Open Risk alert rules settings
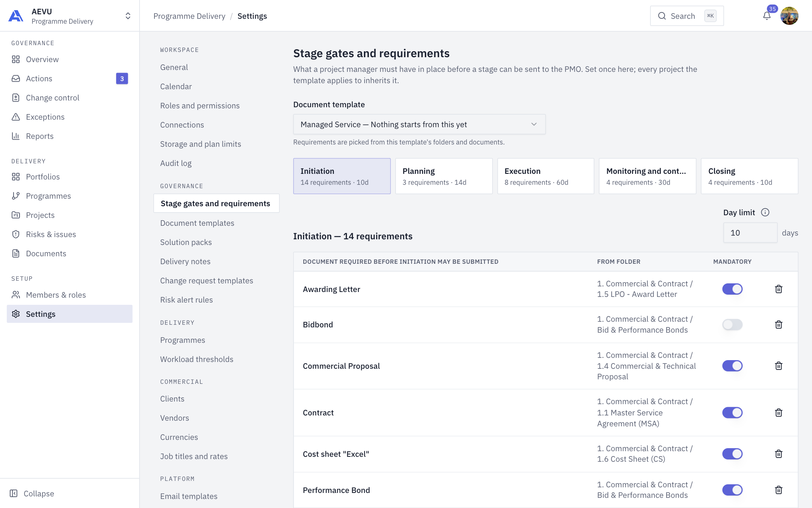812x508 pixels. pyautogui.click(x=186, y=300)
